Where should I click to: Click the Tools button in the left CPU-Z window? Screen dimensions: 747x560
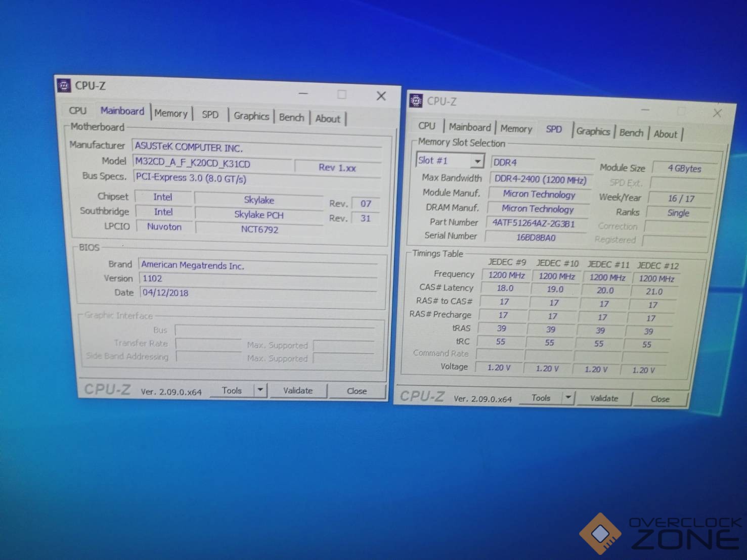pos(232,390)
